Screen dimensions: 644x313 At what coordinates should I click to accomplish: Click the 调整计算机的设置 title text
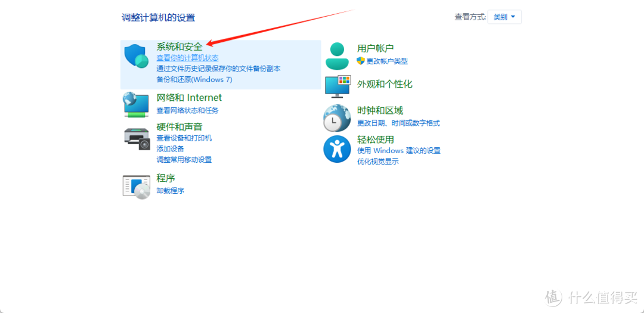158,17
